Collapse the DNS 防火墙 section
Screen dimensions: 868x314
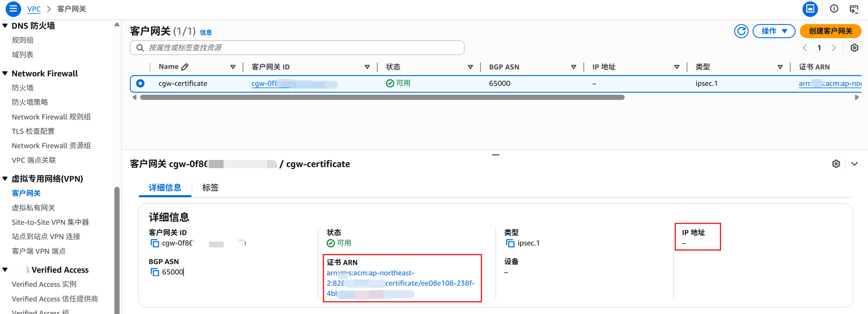point(5,26)
